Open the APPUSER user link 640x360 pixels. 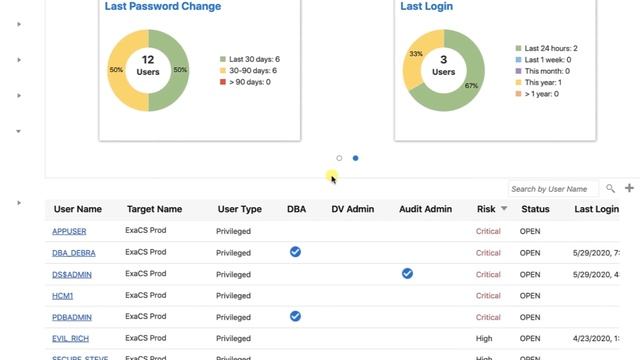coord(69,231)
